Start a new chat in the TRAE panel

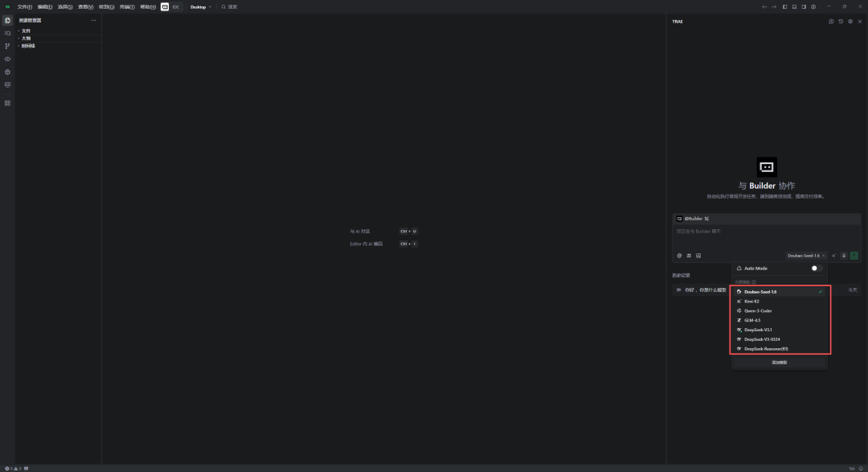[x=831, y=22]
